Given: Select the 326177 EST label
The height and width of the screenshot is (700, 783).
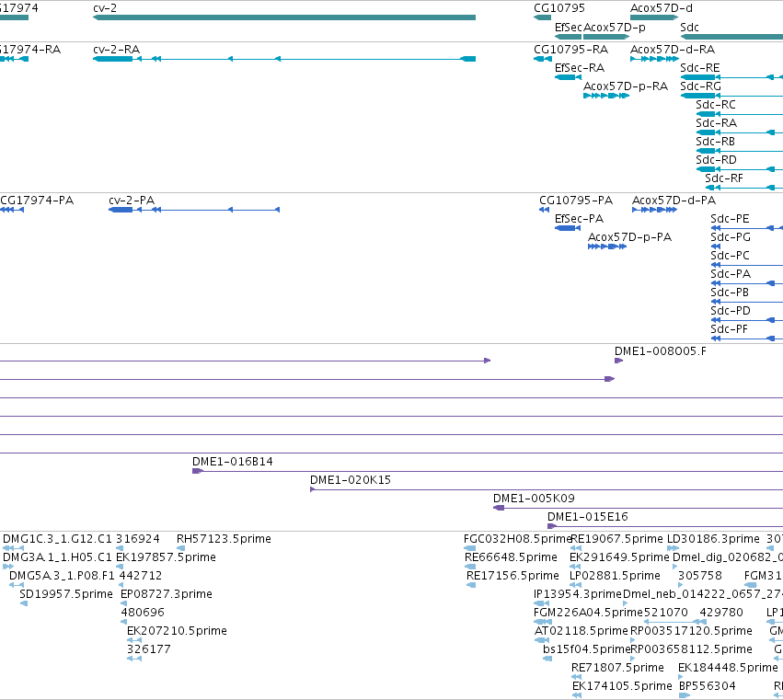Looking at the screenshot, I should pos(148,650).
